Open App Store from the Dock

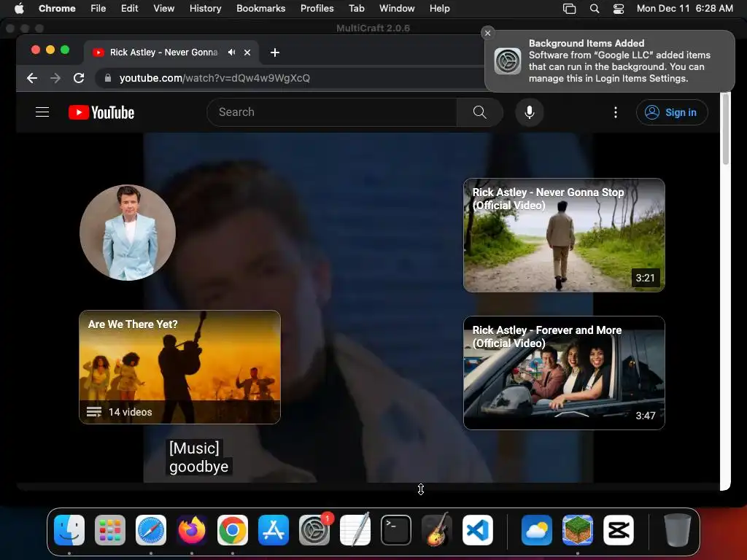point(274,530)
